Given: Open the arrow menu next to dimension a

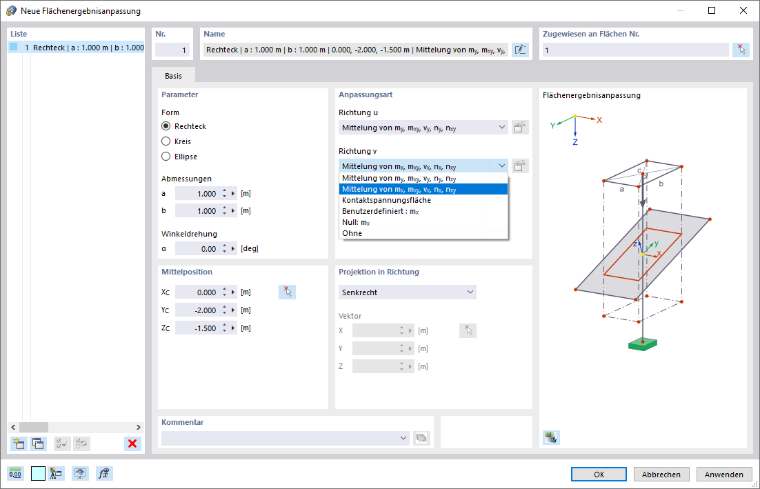Looking at the screenshot, I should pos(233,193).
